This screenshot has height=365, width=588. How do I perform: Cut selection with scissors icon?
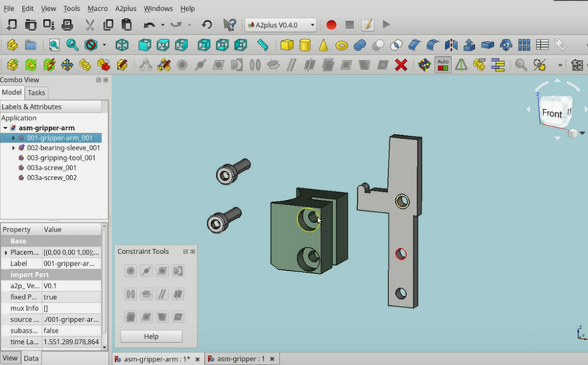tap(90, 25)
